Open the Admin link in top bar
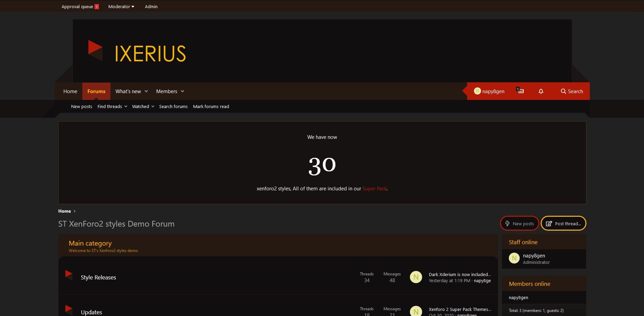This screenshot has height=316, width=644. [x=151, y=6]
